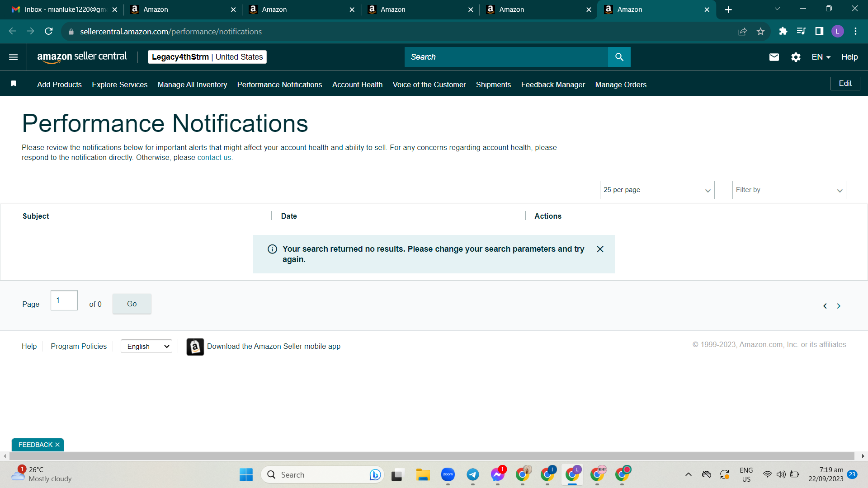
Task: Click the search magnifier button
Action: tap(619, 57)
